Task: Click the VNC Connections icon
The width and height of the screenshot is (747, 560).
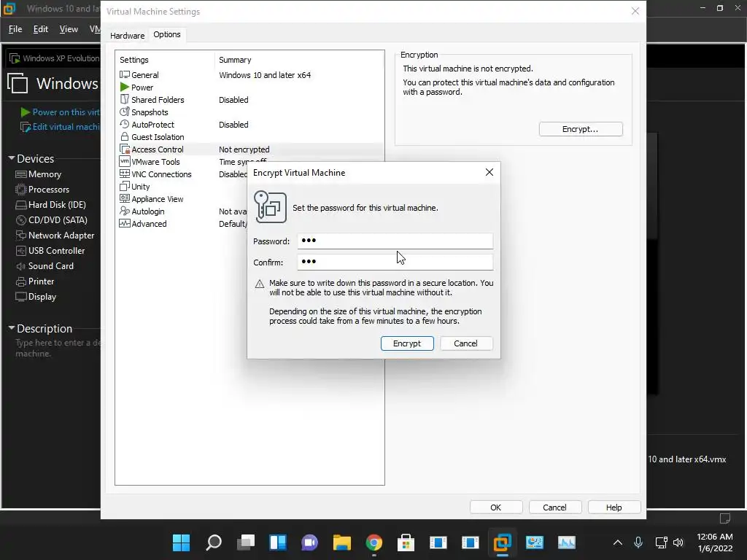Action: (124, 174)
